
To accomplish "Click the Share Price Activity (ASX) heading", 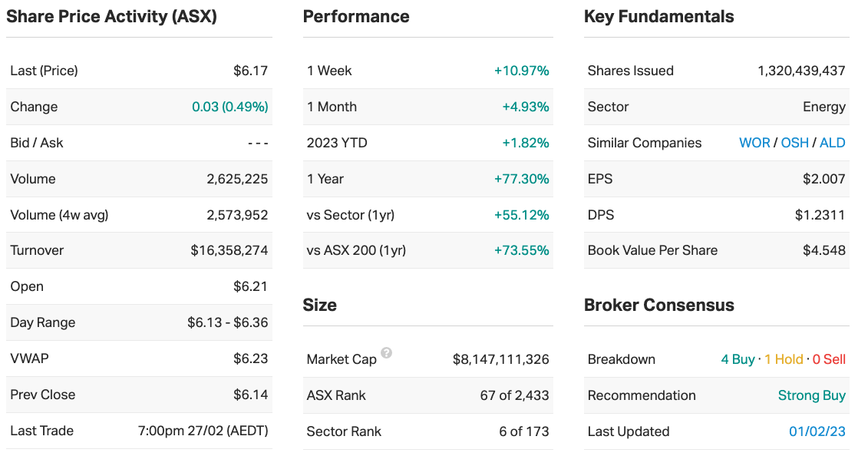I will click(x=111, y=17).
